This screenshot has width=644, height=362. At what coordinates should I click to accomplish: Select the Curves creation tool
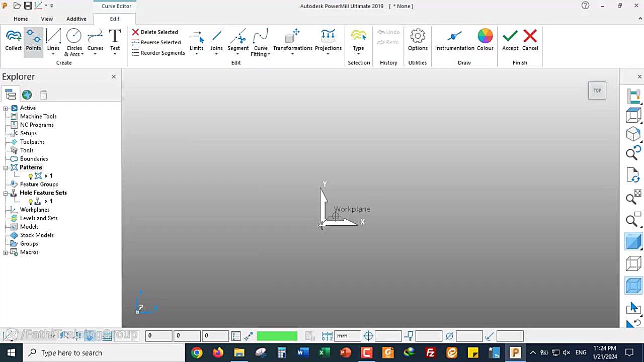coord(95,38)
